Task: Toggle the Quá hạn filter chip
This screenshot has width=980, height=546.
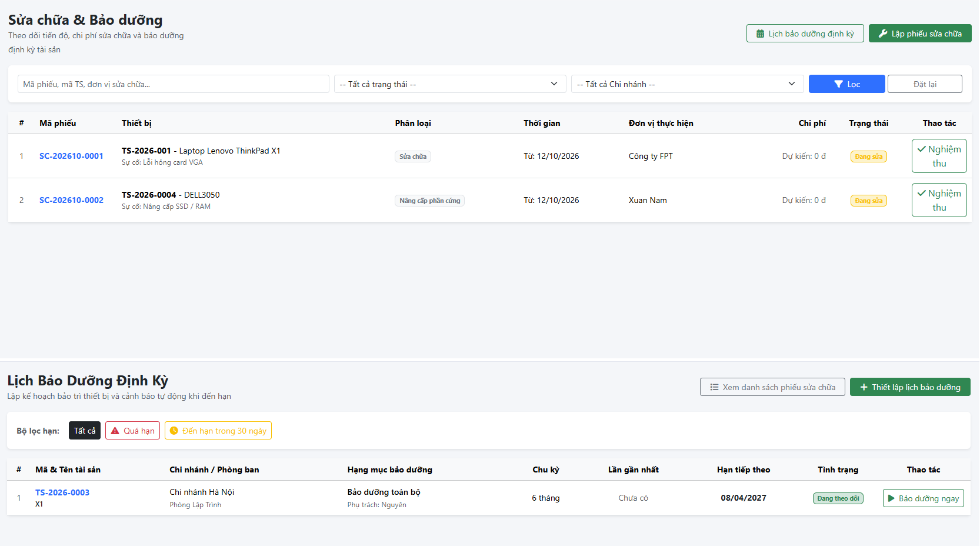Action: click(132, 431)
